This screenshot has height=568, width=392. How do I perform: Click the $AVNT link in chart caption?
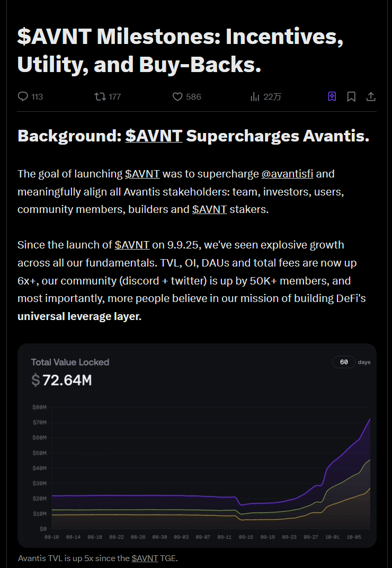pyautogui.click(x=146, y=558)
